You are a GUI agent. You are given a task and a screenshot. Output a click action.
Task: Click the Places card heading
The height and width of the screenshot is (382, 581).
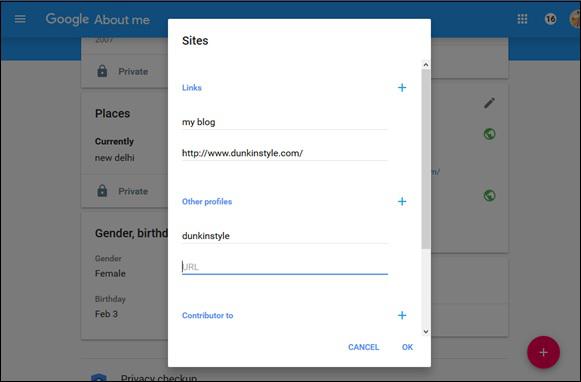(x=112, y=113)
